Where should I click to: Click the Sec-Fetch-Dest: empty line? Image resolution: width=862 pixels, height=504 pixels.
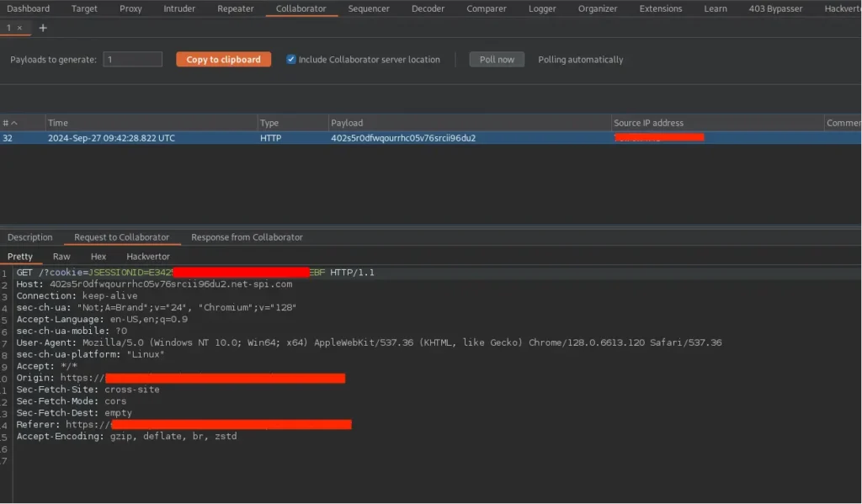tap(74, 413)
